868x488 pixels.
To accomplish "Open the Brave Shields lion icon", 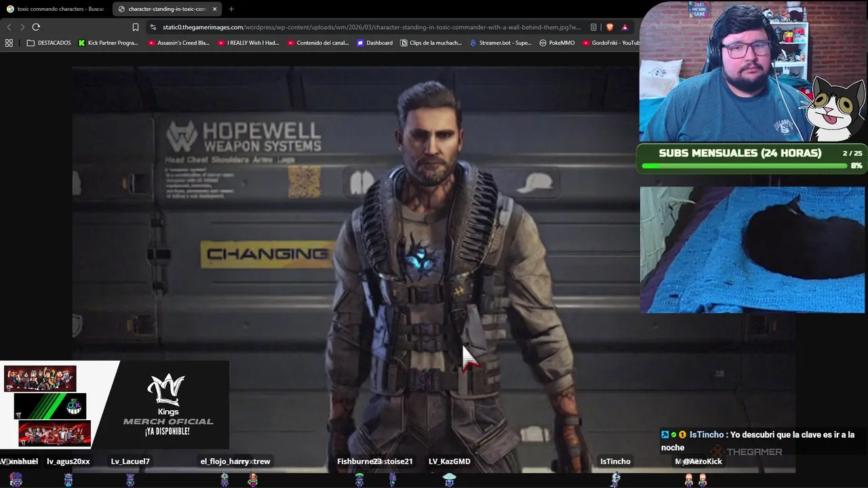I will [x=609, y=27].
